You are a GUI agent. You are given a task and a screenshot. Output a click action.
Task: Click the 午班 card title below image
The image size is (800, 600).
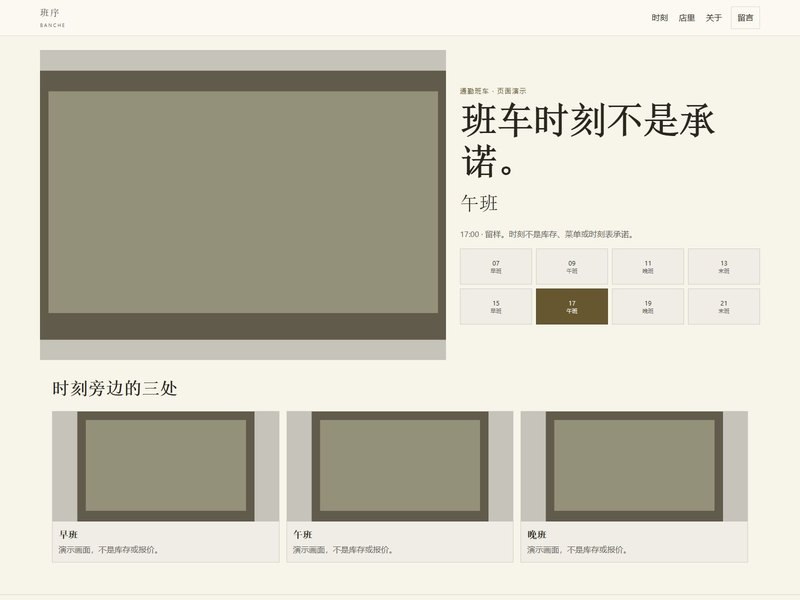(303, 535)
